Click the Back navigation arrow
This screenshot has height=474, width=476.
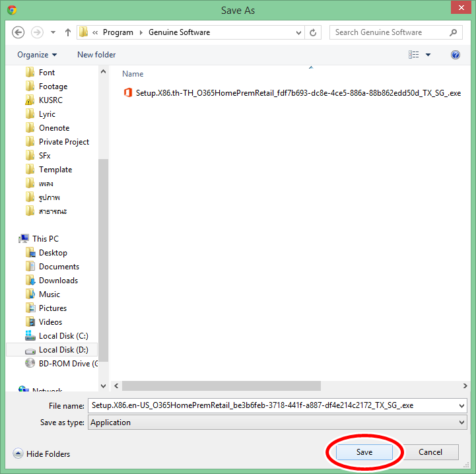tap(18, 32)
